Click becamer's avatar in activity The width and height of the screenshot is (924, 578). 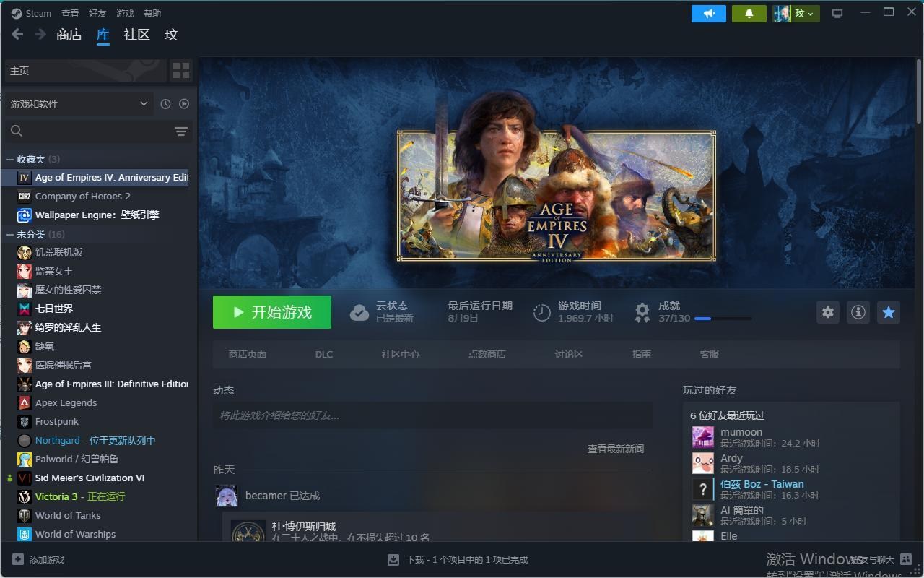pyautogui.click(x=227, y=496)
